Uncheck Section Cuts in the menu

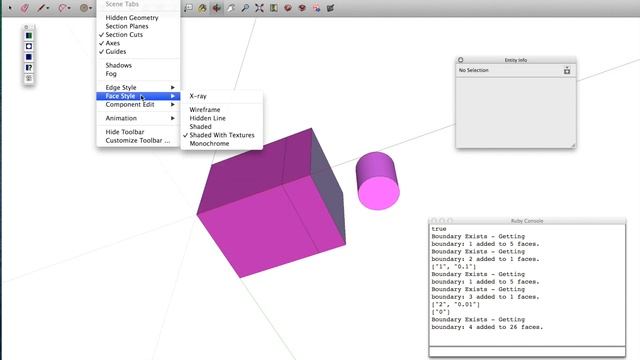coord(138,35)
